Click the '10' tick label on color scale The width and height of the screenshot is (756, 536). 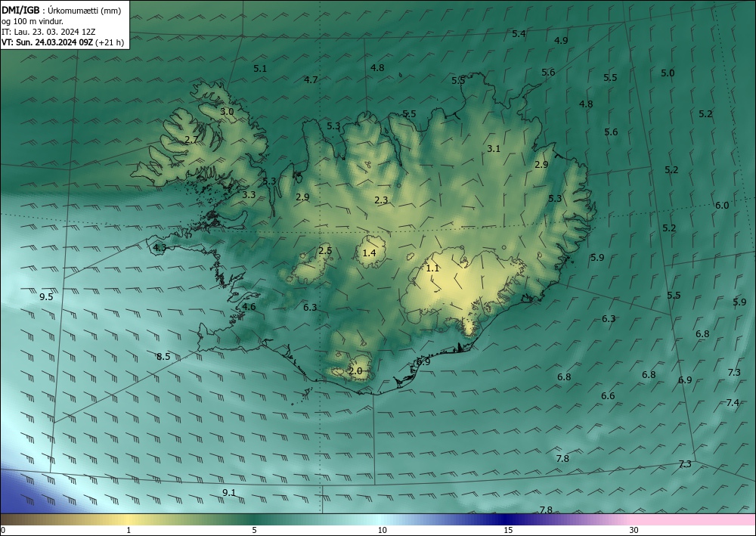click(382, 531)
